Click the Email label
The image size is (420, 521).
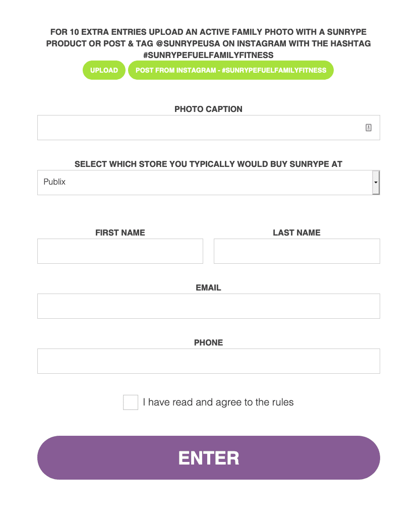(x=208, y=287)
